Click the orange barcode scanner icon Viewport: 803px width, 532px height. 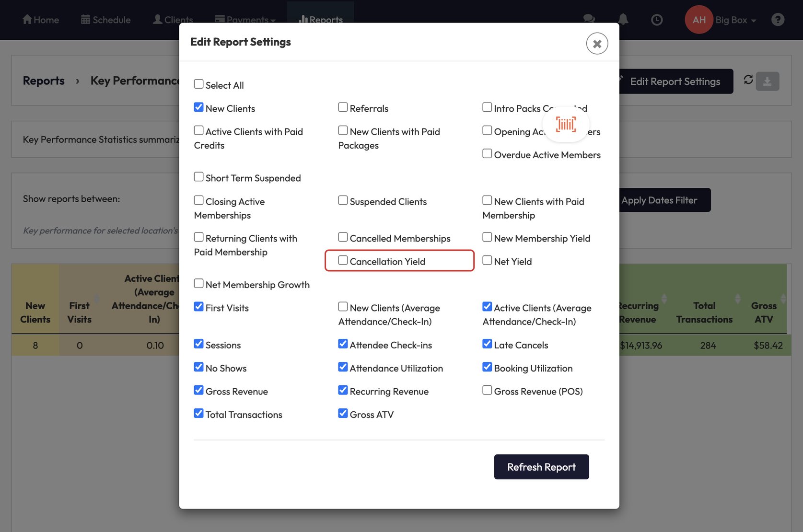click(566, 125)
